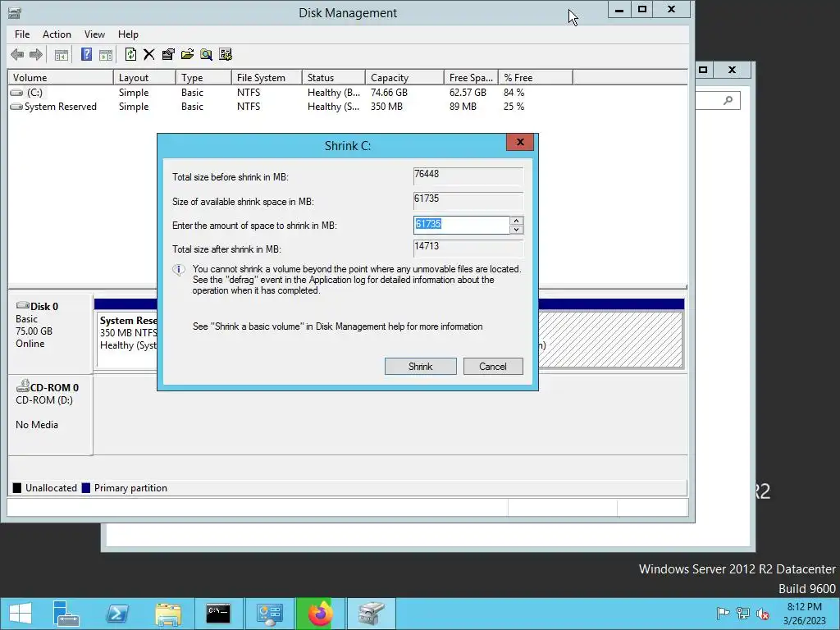Sort by the Capacity column header
The height and width of the screenshot is (630, 840).
coord(404,78)
